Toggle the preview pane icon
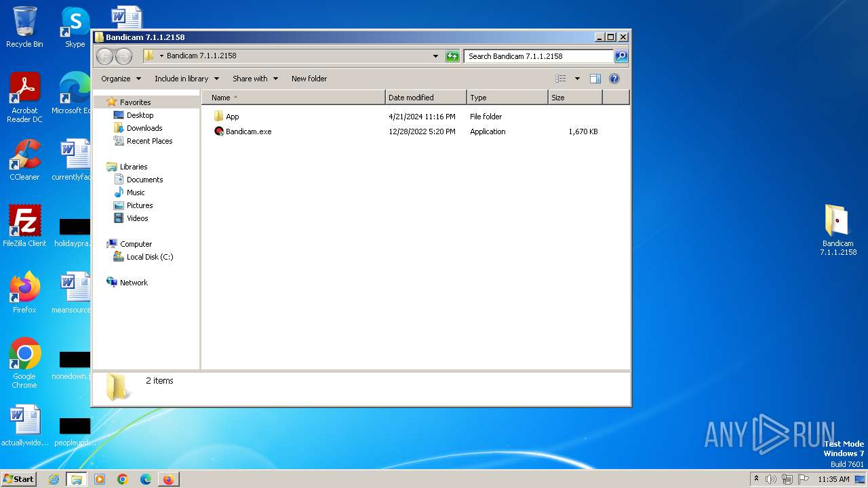 [595, 79]
